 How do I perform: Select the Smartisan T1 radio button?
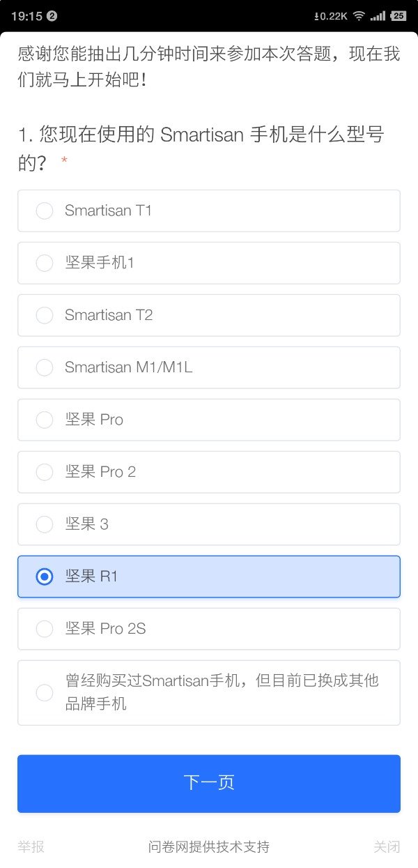click(x=45, y=211)
